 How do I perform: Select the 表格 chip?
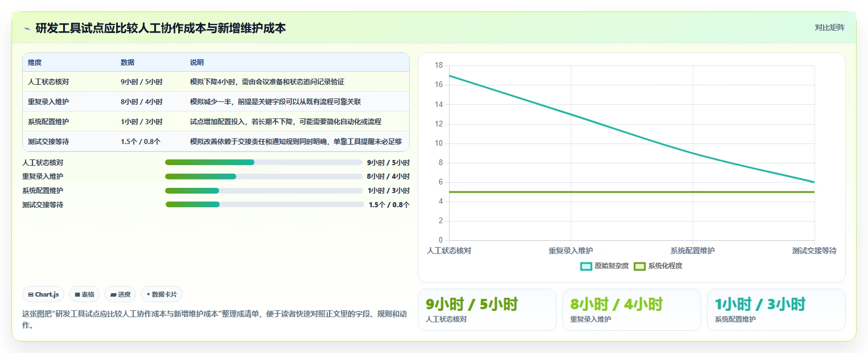84,294
